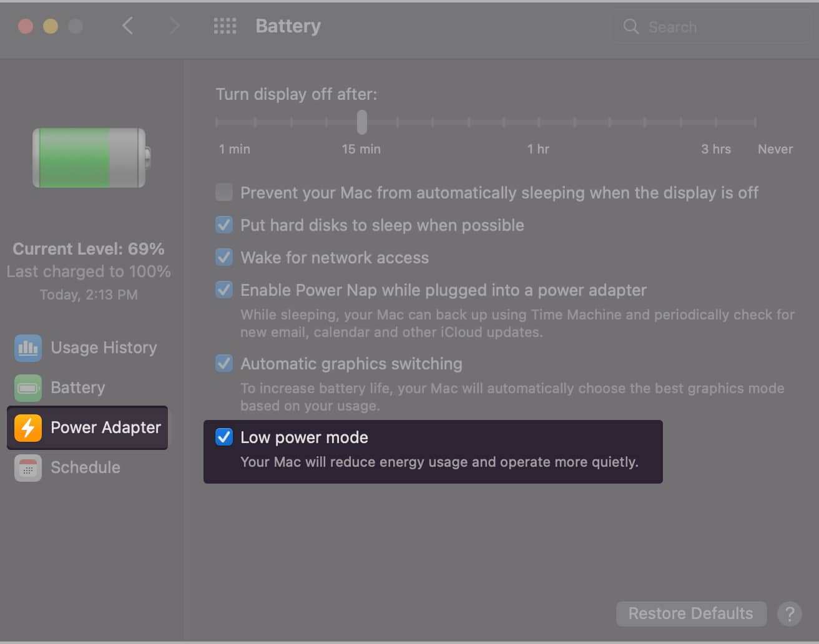
Task: Switch to the Schedule pane
Action: [x=85, y=467]
